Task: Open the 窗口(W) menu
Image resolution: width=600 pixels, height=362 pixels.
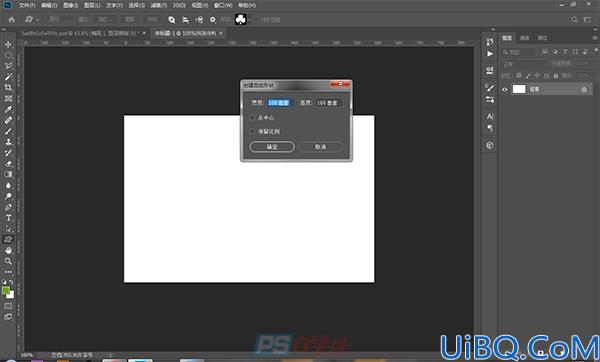Action: point(223,5)
